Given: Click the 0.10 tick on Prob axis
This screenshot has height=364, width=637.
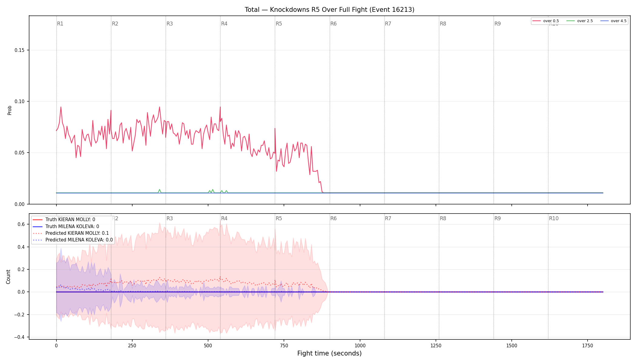Looking at the screenshot, I should pos(20,102).
